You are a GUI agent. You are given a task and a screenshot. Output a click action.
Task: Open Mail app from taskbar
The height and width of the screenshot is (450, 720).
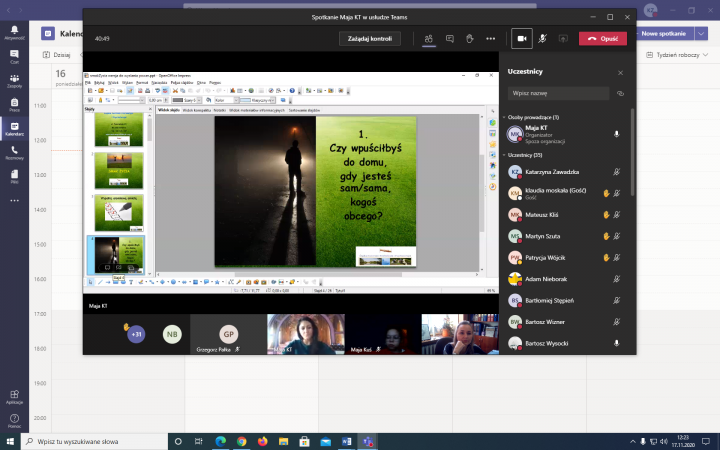326,441
